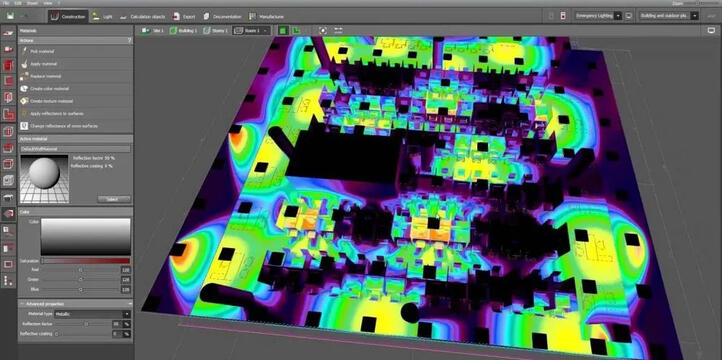Open the Documentation tab
This screenshot has height=360, width=722.
[x=222, y=17]
